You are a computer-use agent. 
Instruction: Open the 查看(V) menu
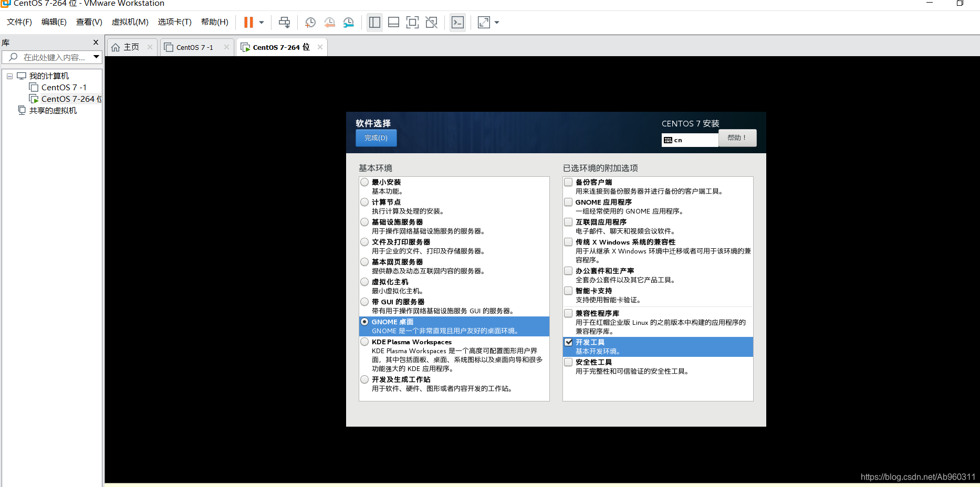(x=89, y=22)
